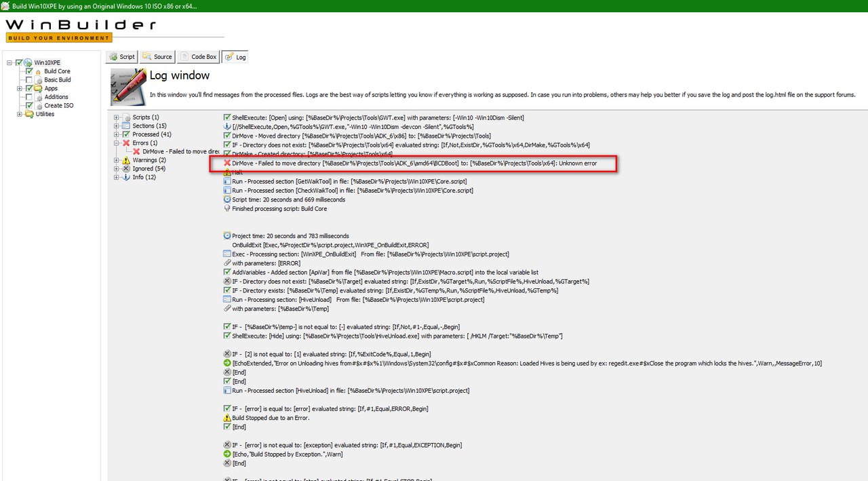Click the clock icon beside Script time
868x481 pixels.
pos(227,199)
